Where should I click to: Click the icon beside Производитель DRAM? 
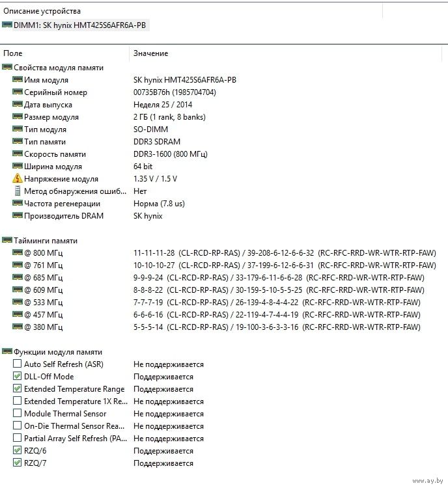point(18,216)
